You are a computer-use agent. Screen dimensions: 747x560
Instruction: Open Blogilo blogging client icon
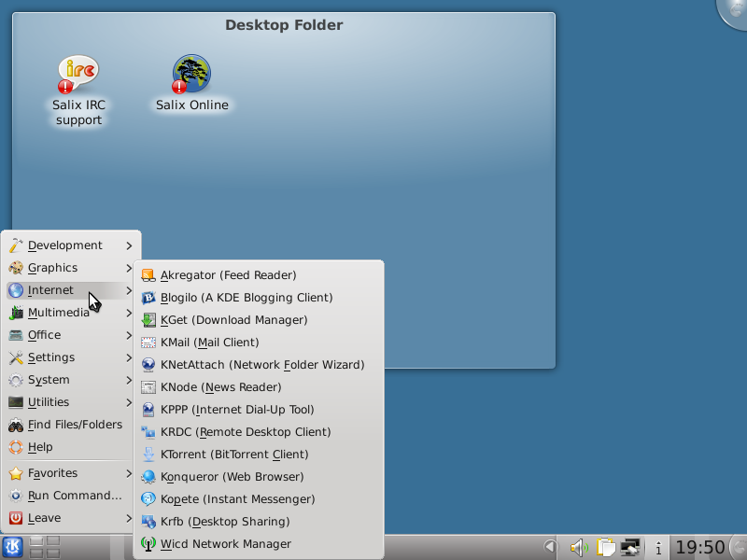click(x=148, y=298)
